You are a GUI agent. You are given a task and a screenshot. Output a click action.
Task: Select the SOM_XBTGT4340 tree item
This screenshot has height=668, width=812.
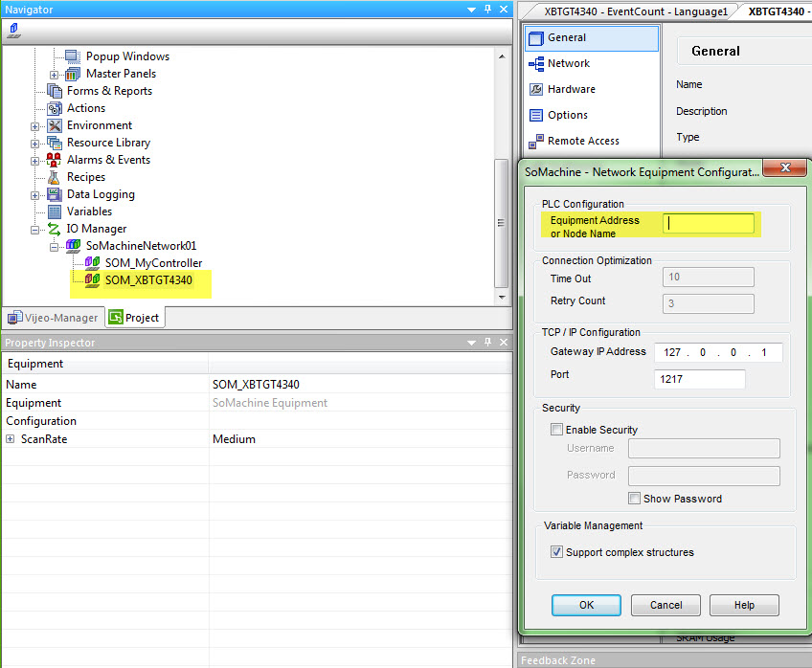click(148, 280)
